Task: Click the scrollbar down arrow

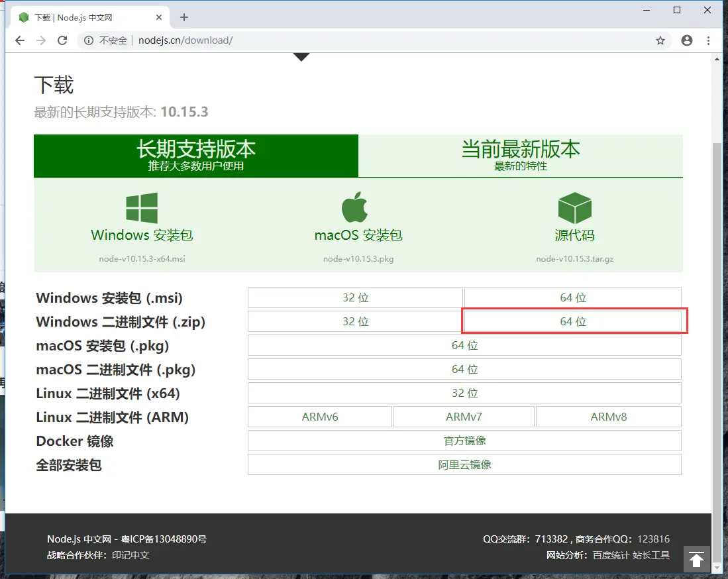Action: coord(717,567)
